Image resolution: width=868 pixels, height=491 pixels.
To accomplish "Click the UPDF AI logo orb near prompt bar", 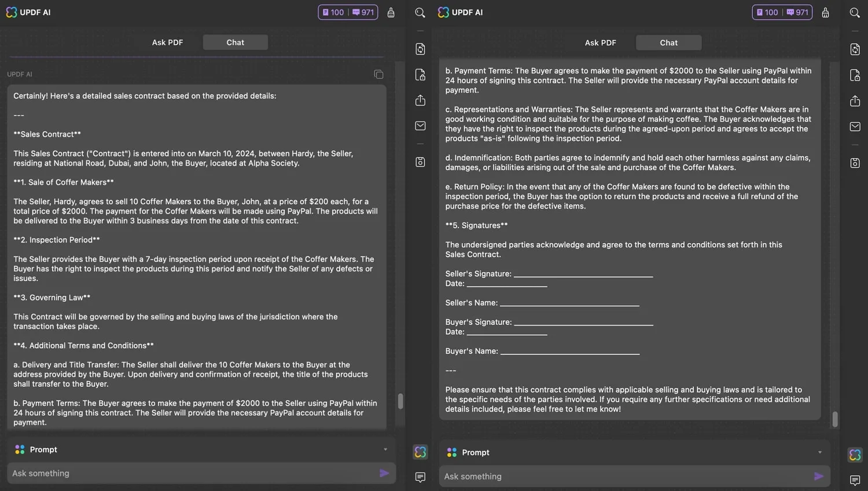I will coord(420,452).
